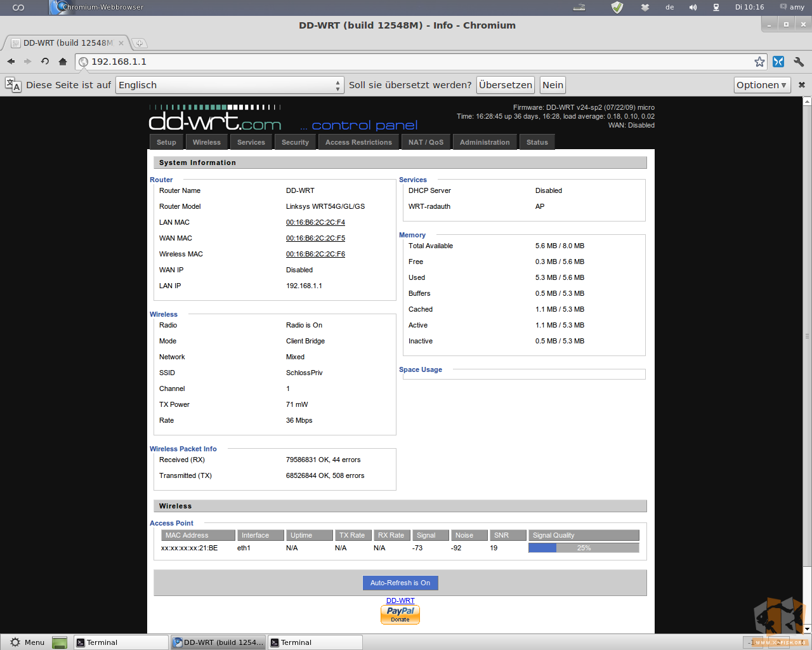The image size is (812, 650).
Task: Open the Menu gear button in the taskbar
Action: [x=27, y=642]
